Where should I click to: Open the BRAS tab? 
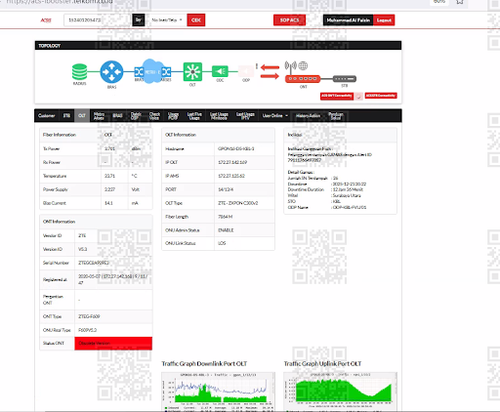[117, 116]
